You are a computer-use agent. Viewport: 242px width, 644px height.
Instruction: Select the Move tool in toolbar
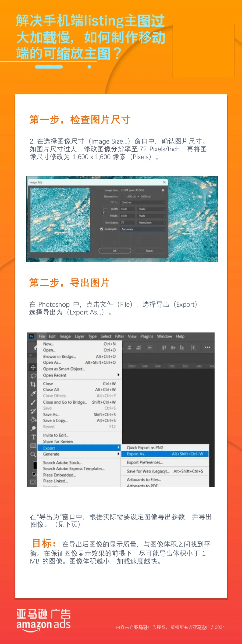[33, 367]
